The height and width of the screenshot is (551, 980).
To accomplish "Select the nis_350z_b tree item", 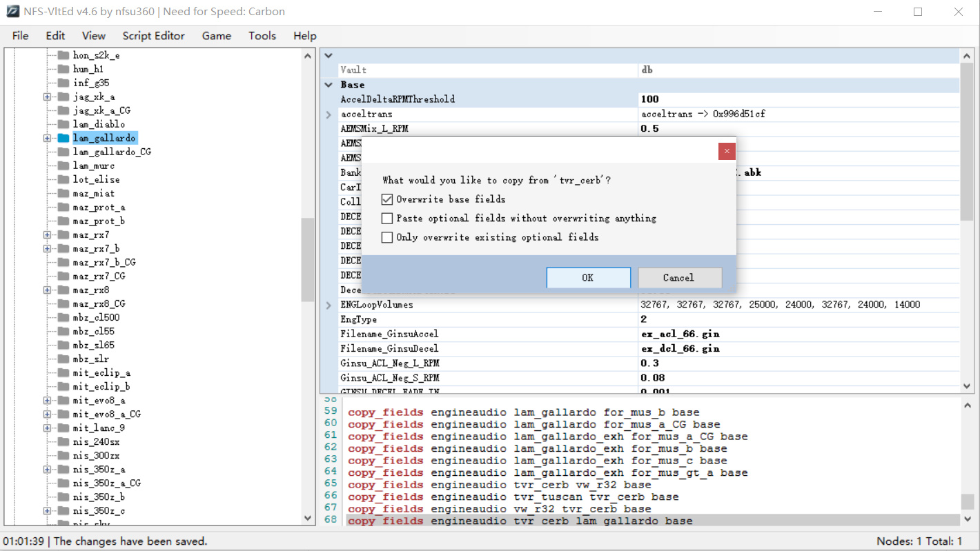I will tap(99, 497).
